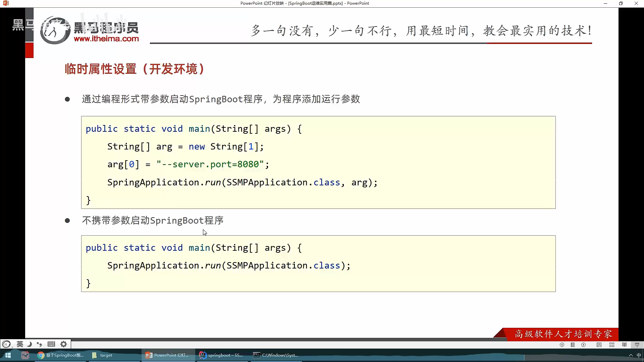Switch to Slide Sorter view icon
Image resolution: width=644 pixels, height=362 pixels.
pyautogui.click(x=612, y=345)
